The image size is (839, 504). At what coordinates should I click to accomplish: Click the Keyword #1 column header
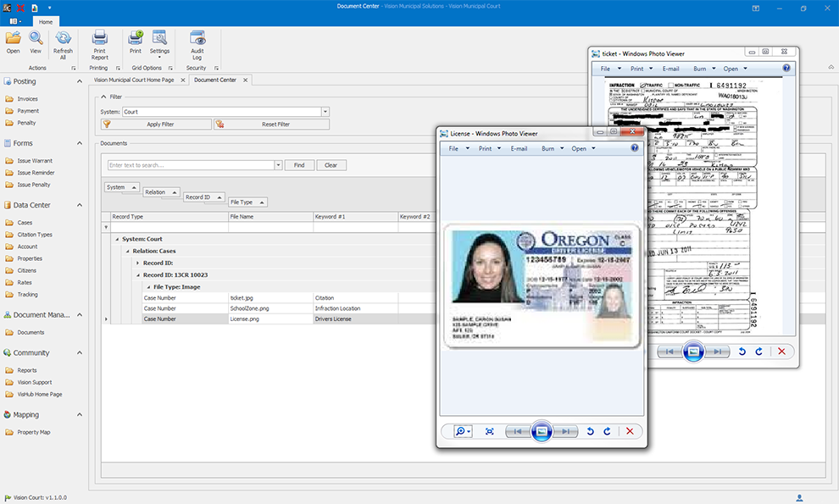[x=355, y=217]
